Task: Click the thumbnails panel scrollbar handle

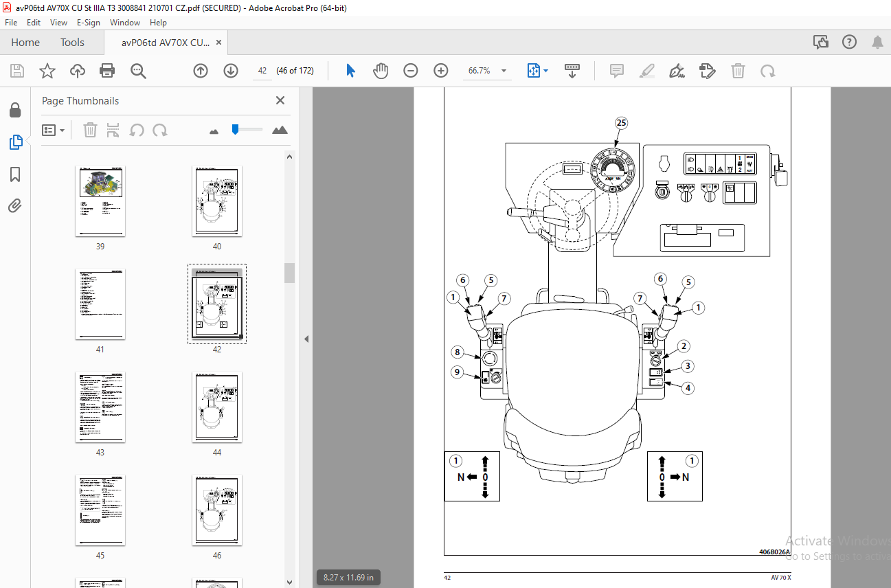Action: point(290,273)
